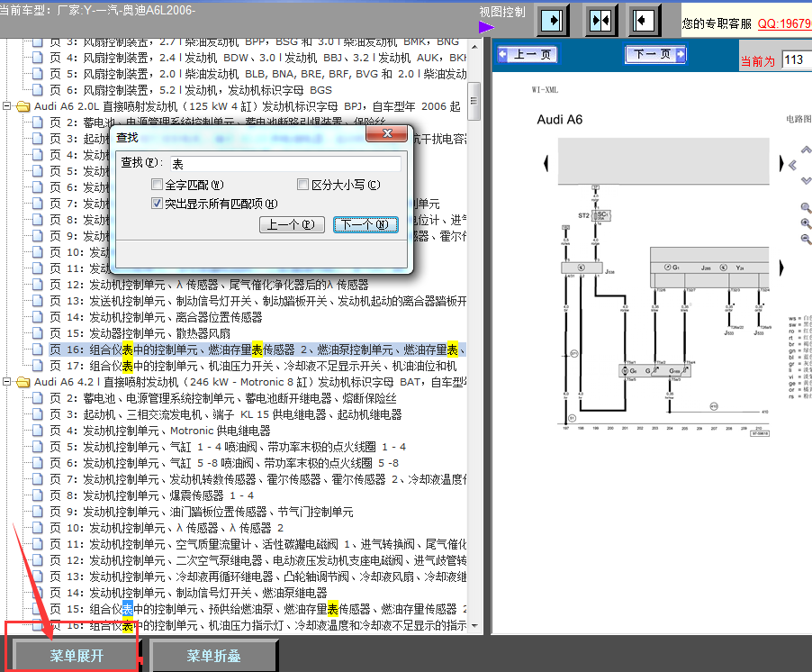Click the current page number field 113
The width and height of the screenshot is (812, 672).
(797, 60)
